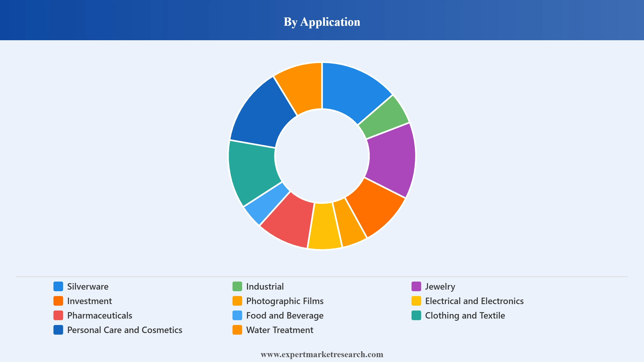
Task: Toggle the Pharmaceuticals legend label
Action: pyautogui.click(x=100, y=316)
